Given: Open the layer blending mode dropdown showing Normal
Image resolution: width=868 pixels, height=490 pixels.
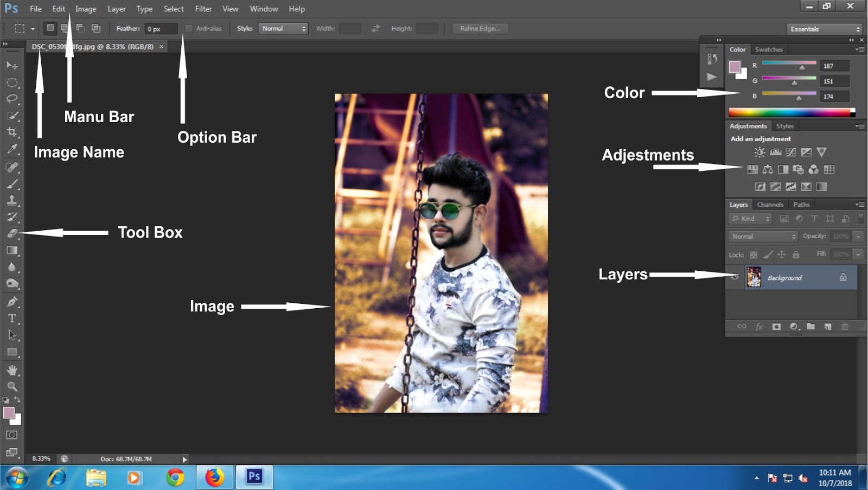Looking at the screenshot, I should (762, 236).
